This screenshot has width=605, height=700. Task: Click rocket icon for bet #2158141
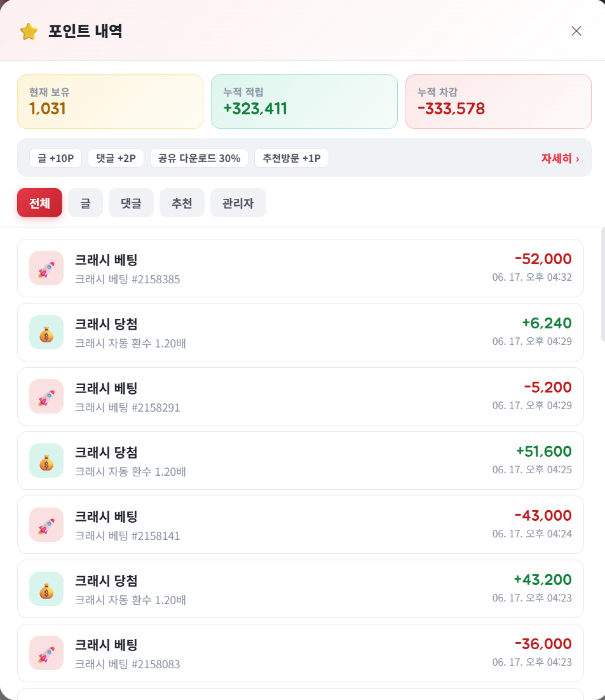pyautogui.click(x=46, y=525)
